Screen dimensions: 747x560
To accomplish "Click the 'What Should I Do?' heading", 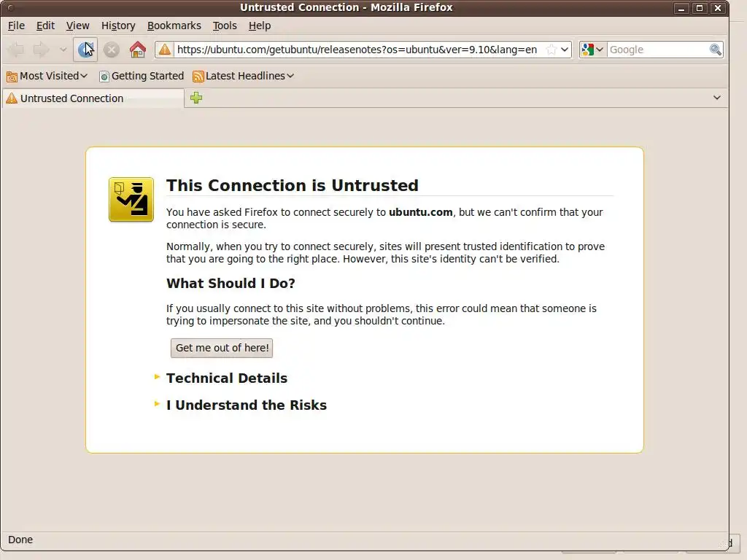I will 231,284.
